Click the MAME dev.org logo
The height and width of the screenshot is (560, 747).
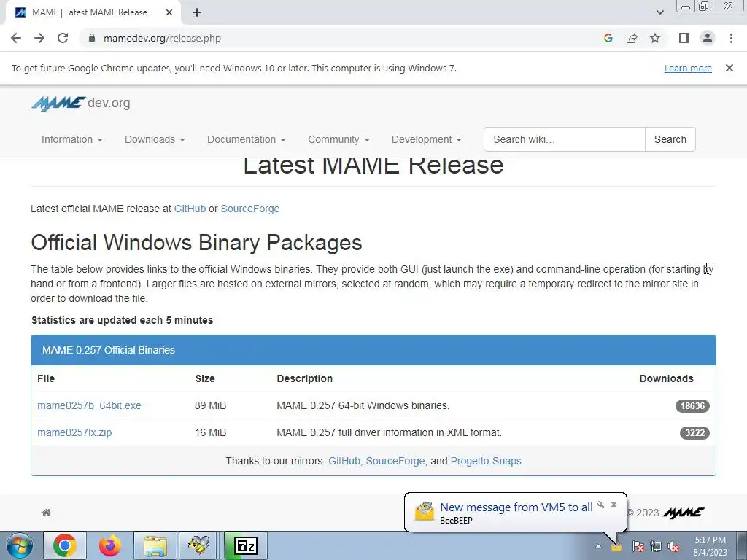coord(80,104)
